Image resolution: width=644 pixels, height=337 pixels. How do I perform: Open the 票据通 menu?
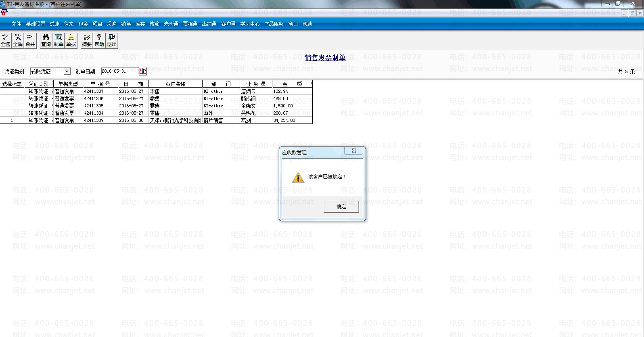click(190, 24)
